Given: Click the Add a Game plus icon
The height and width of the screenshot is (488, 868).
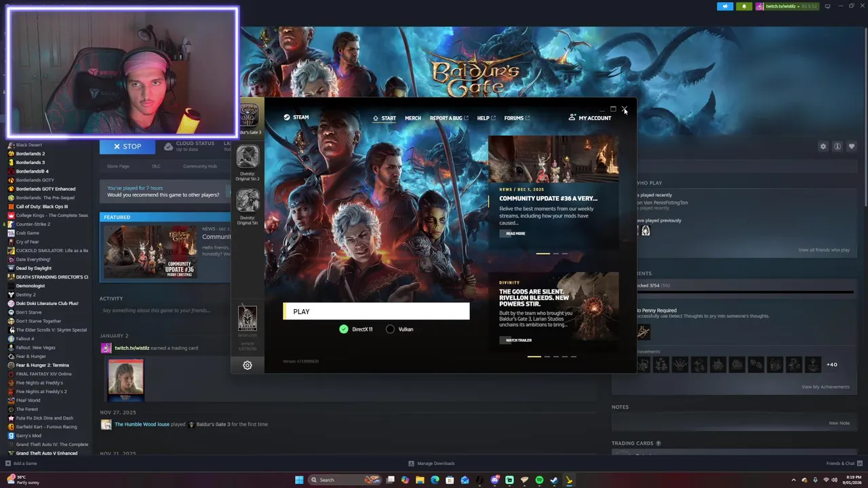Looking at the screenshot, I should coord(8,464).
